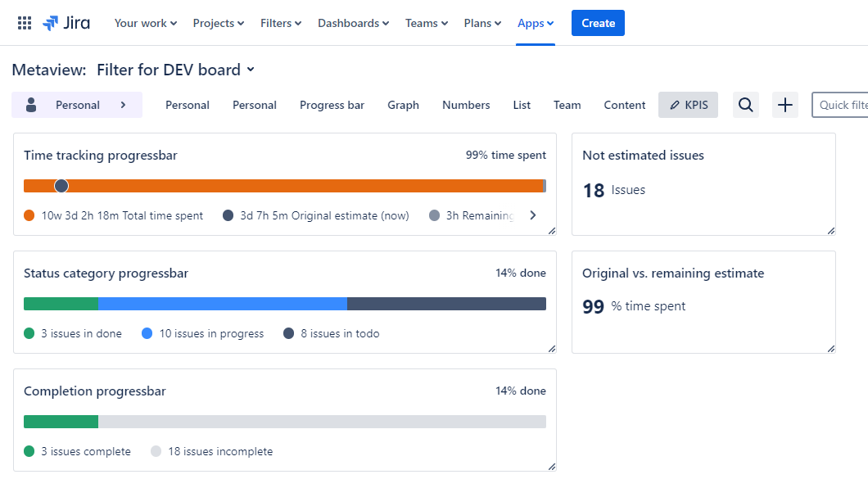Click the Jira logo
868x479 pixels.
[66, 23]
